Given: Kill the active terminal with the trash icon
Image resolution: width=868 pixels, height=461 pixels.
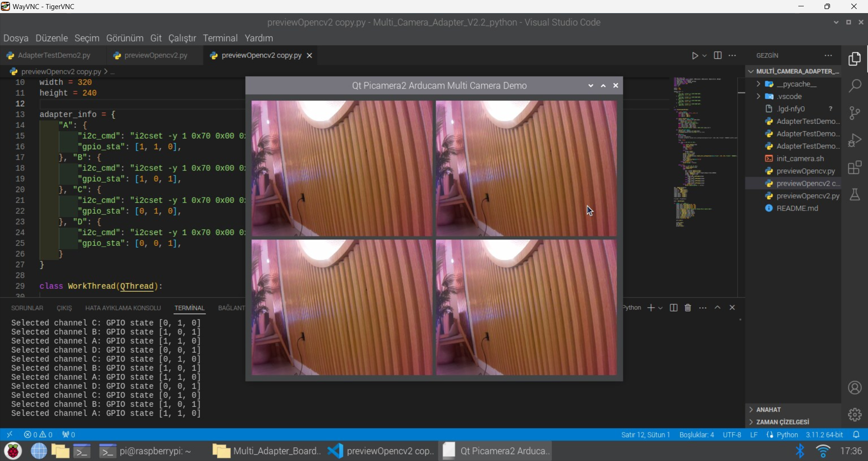Looking at the screenshot, I should click(688, 308).
